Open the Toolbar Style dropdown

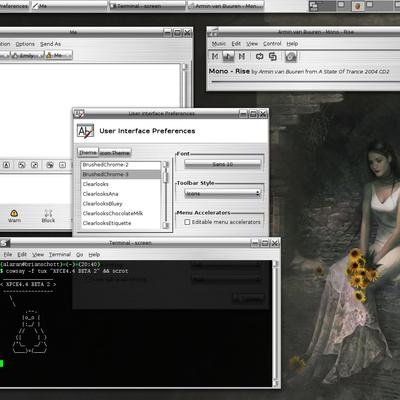(x=222, y=193)
